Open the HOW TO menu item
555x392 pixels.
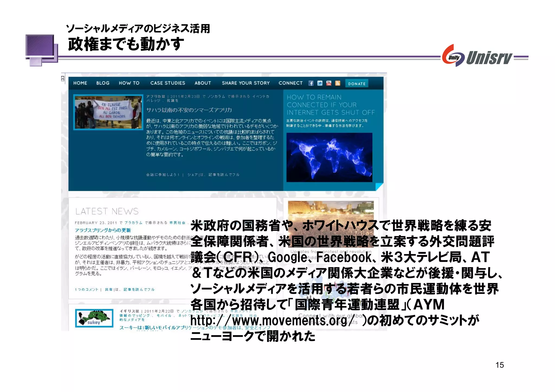pos(129,83)
